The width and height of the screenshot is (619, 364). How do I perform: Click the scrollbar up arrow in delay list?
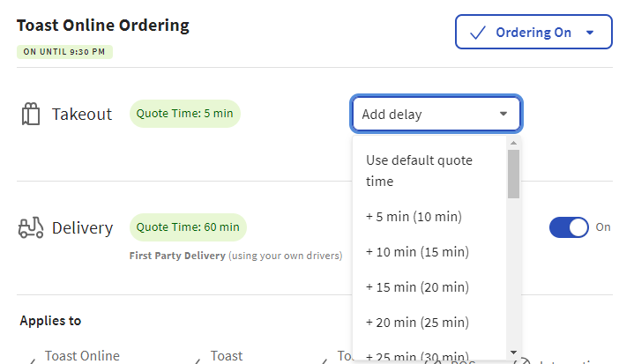[513, 142]
